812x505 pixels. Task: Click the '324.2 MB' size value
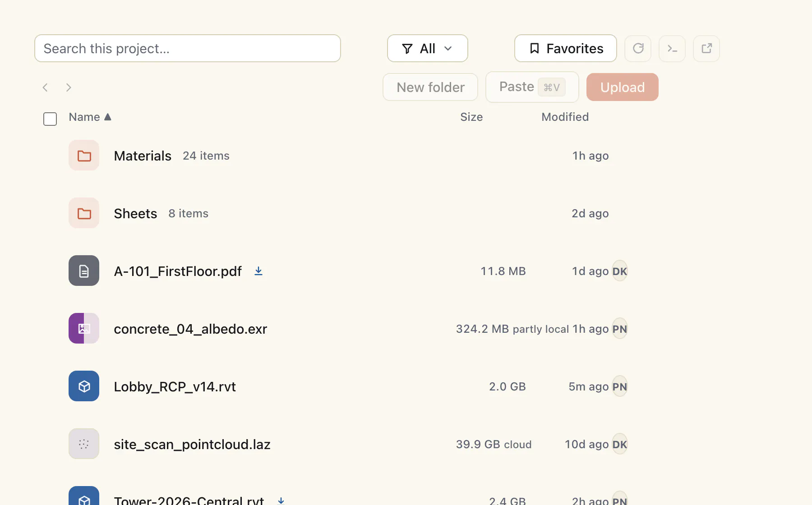(482, 329)
